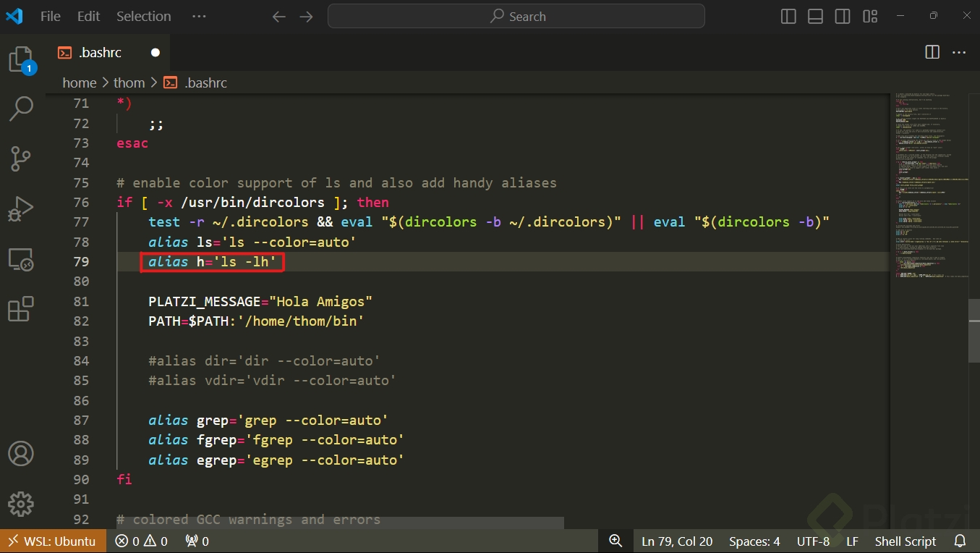Restore the window with title bar button
This screenshot has width=980, height=553.
[x=934, y=16]
